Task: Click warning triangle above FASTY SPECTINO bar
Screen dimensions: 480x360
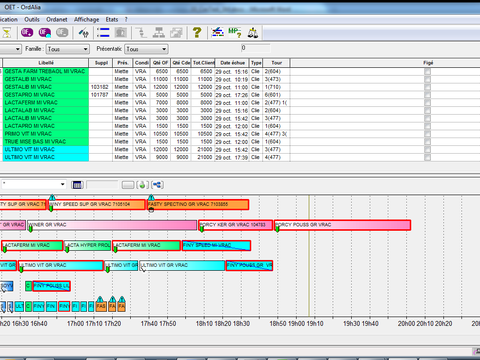Action: pyautogui.click(x=151, y=197)
